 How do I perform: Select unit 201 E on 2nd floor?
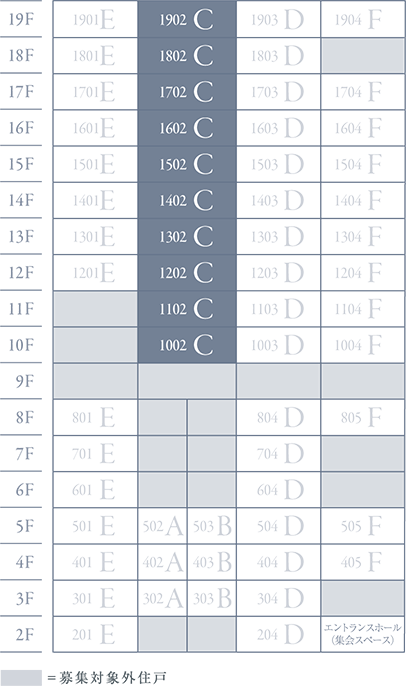pyautogui.click(x=95, y=634)
